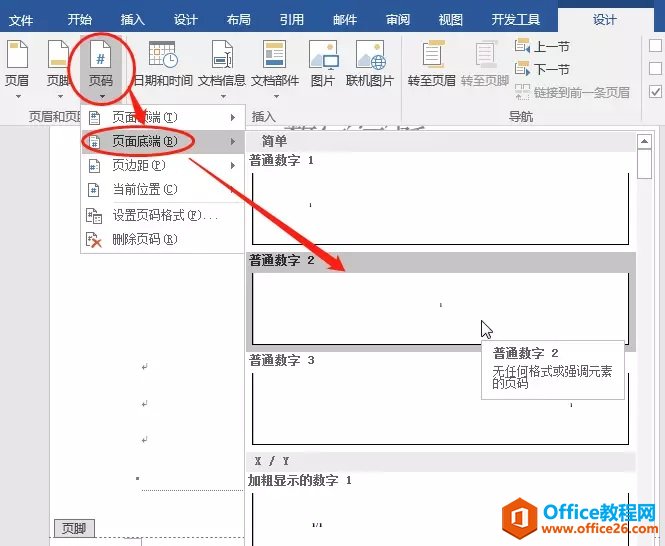
Task: Untick the checked third options checkbox
Action: click(655, 92)
